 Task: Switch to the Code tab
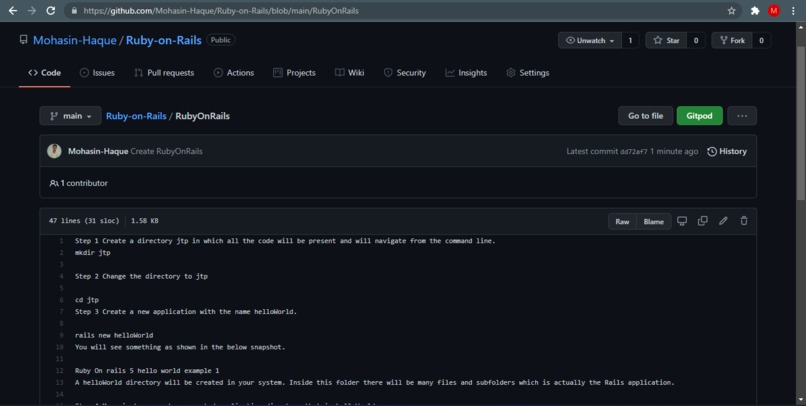click(x=44, y=73)
